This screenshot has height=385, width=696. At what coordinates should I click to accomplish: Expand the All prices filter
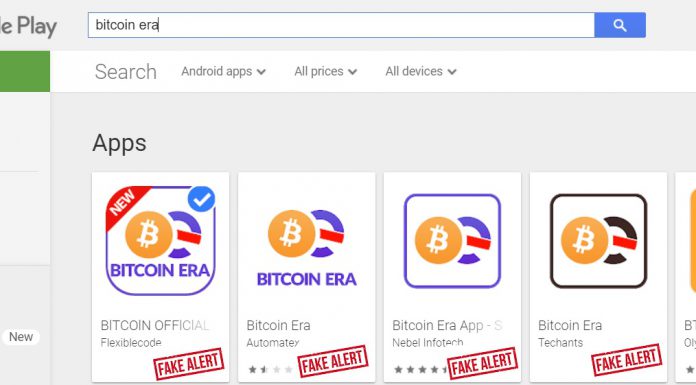coord(325,71)
